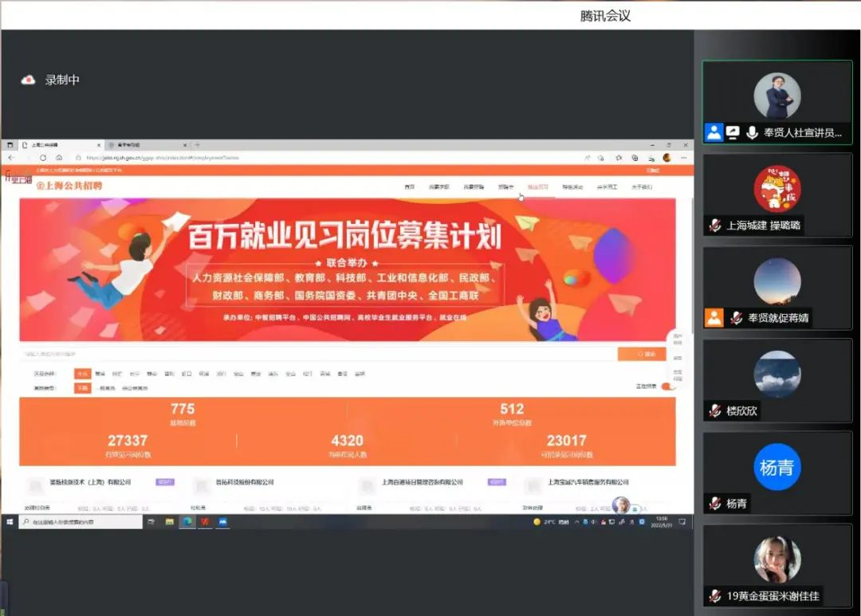Click the purple tag beside 上海自通项目管理咨询
The width and height of the screenshot is (861, 616).
(x=497, y=482)
